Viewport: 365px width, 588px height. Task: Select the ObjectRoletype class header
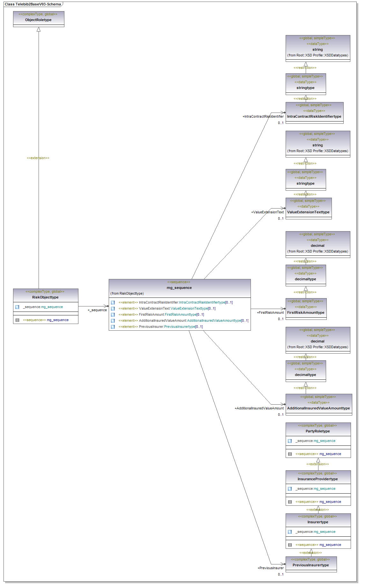pyautogui.click(x=38, y=20)
